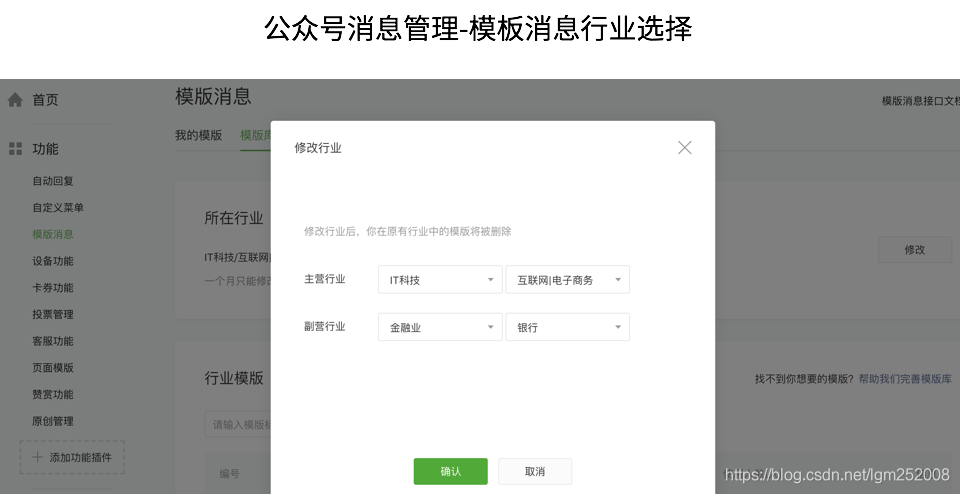Select 设备功能 in the sidebar
Screen dimensions: 960x494
[x=53, y=261]
